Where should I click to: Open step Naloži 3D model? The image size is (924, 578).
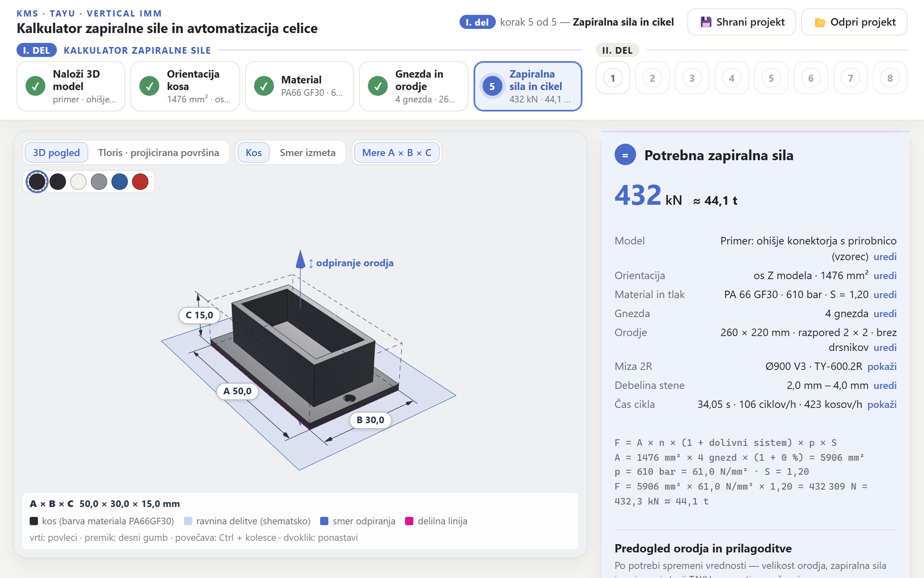click(71, 86)
